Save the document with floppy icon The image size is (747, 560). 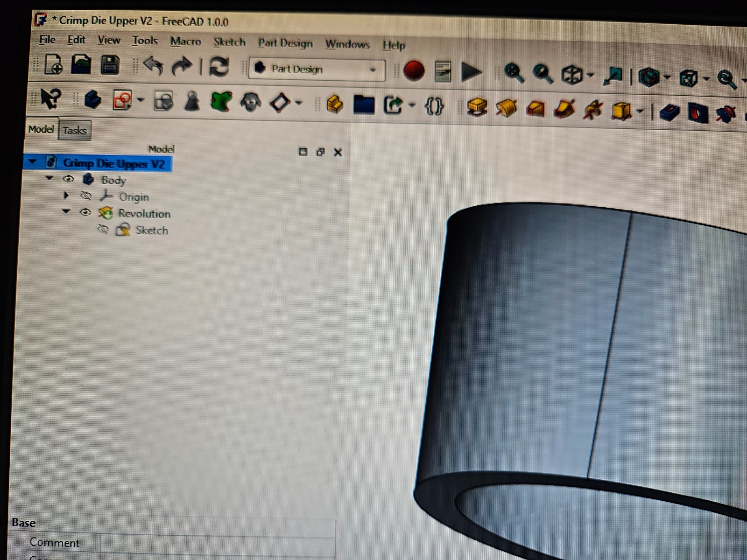110,65
